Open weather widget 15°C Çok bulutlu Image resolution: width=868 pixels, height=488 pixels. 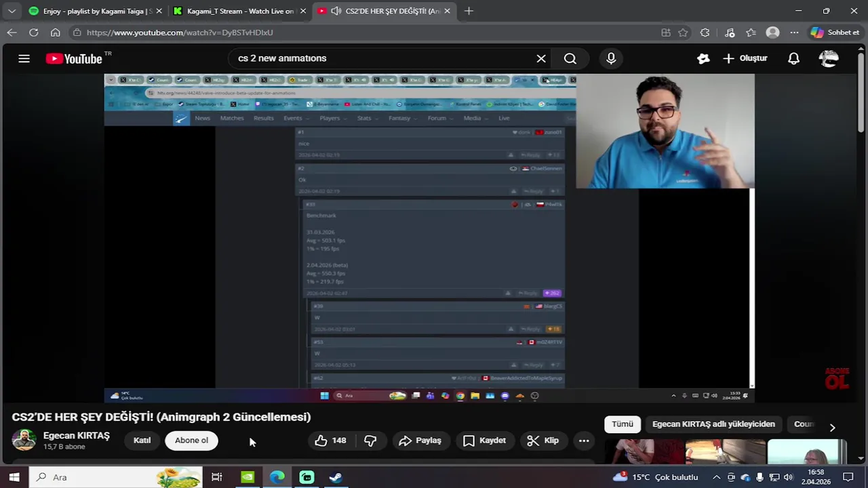655,477
